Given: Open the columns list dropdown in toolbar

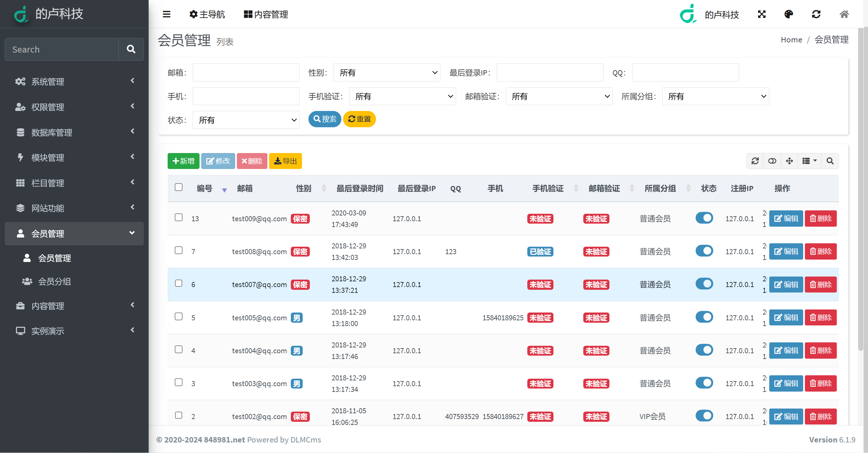Looking at the screenshot, I should pyautogui.click(x=810, y=161).
